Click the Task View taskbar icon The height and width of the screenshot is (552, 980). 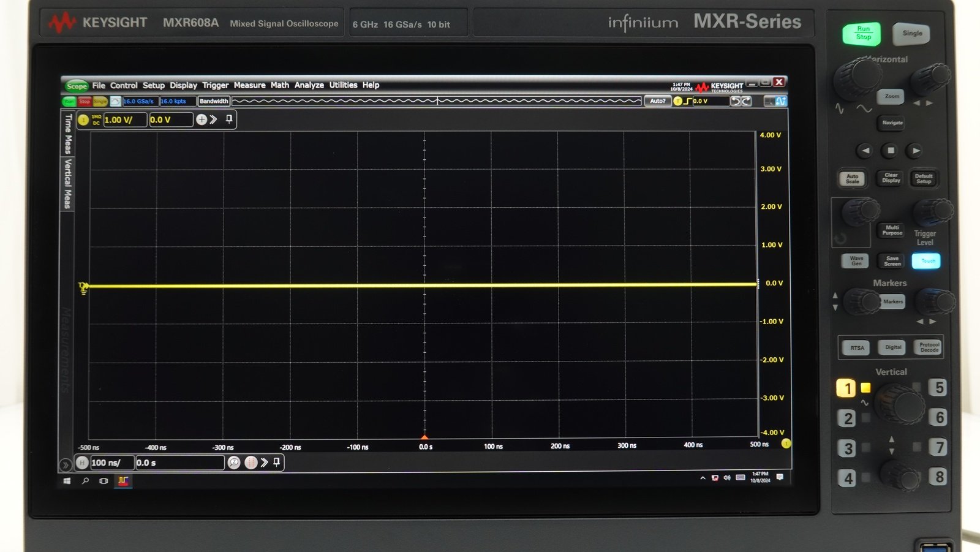click(104, 481)
